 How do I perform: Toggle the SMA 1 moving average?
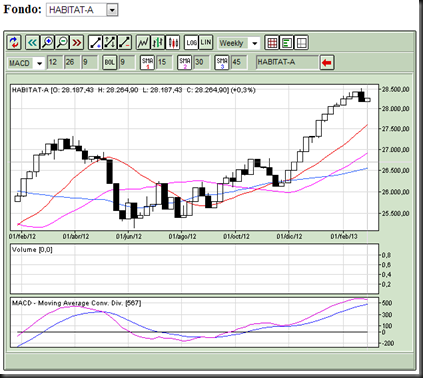pos(147,62)
